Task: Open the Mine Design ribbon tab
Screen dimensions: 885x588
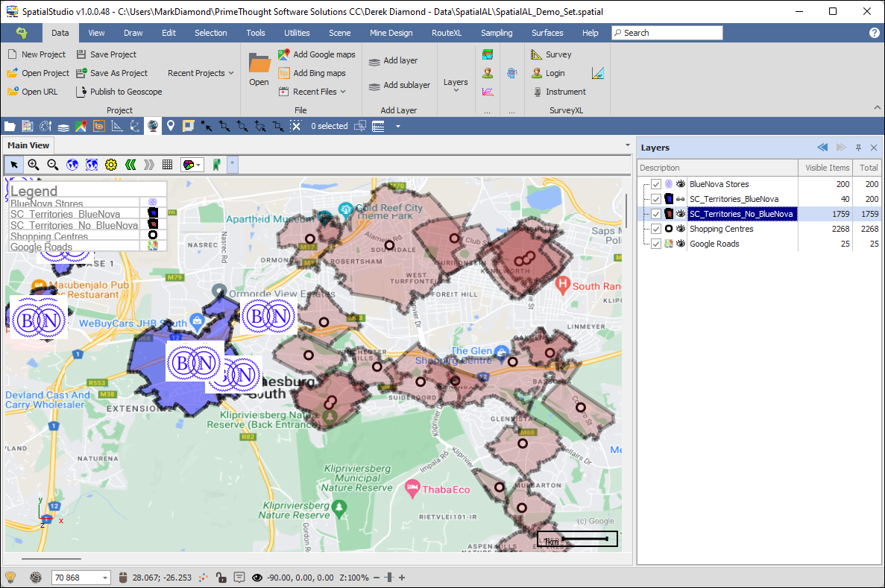Action: [x=391, y=33]
